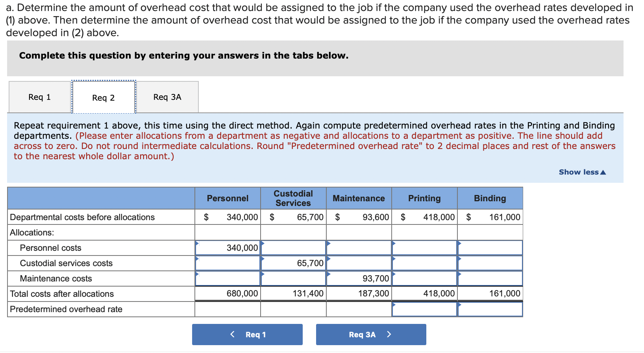This screenshot has width=644, height=353.
Task: Click Personnel departmental cost value 340,000
Action: (242, 217)
